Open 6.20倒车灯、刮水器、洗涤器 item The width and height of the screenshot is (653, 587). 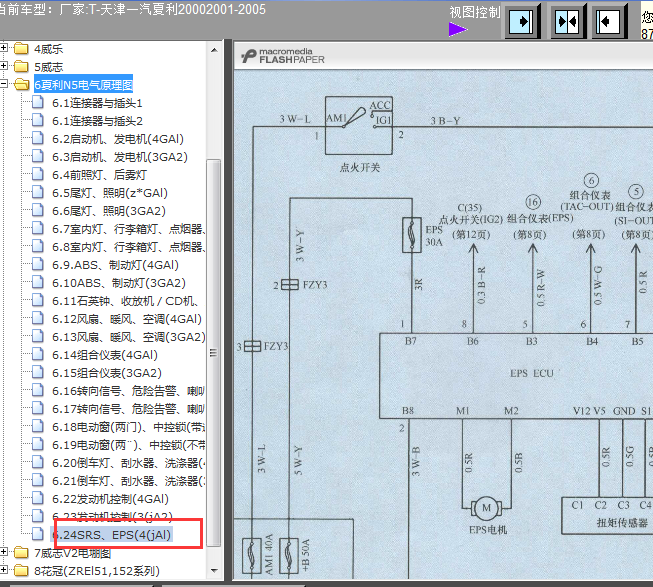point(129,463)
